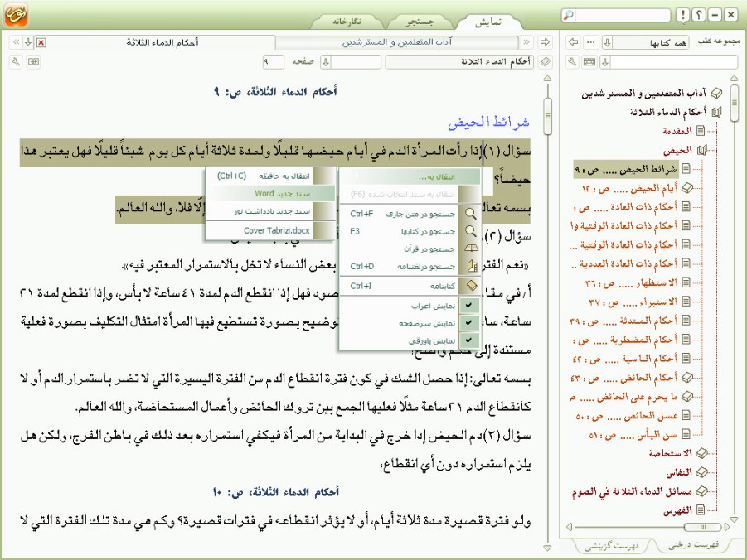Switch to the جستجو tab

[x=420, y=22]
